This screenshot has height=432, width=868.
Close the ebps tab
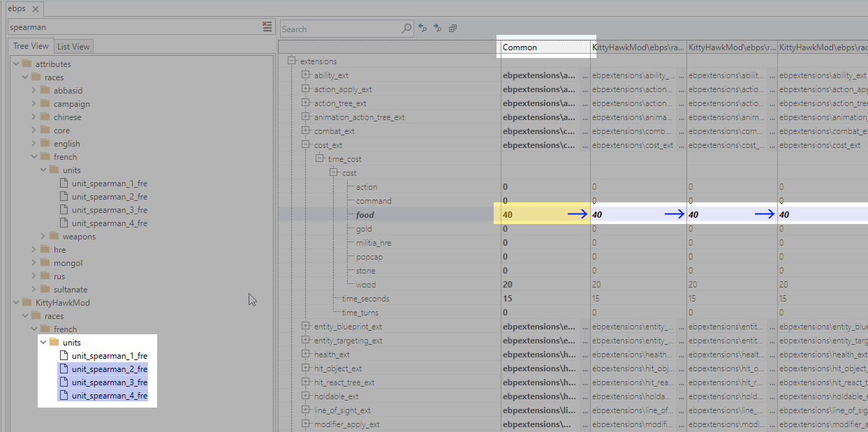[x=36, y=8]
